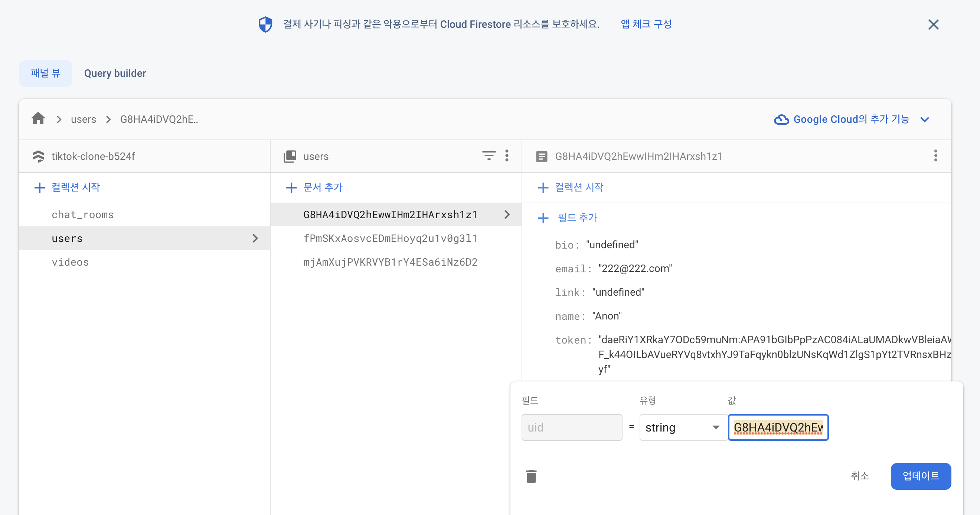This screenshot has width=980, height=515.
Task: Open users collection three-dot menu
Action: pos(507,155)
